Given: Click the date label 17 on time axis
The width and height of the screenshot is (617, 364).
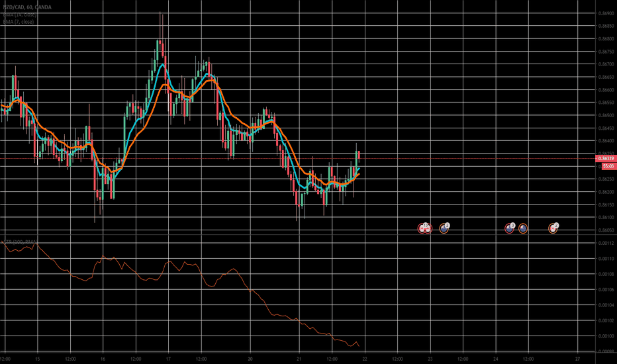Looking at the screenshot, I should pos(168,359).
